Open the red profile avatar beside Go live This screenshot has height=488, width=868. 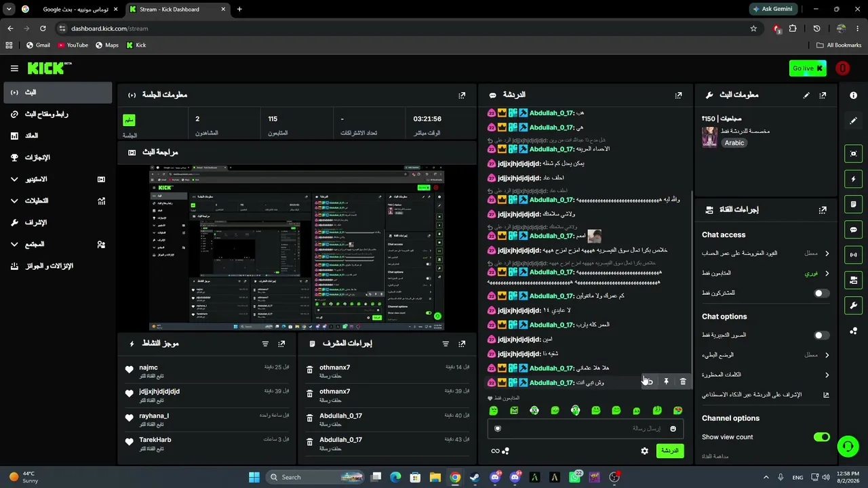pyautogui.click(x=842, y=68)
